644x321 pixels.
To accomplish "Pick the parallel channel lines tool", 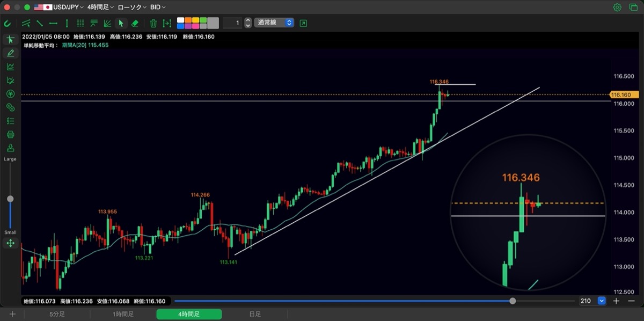I will coord(26,23).
